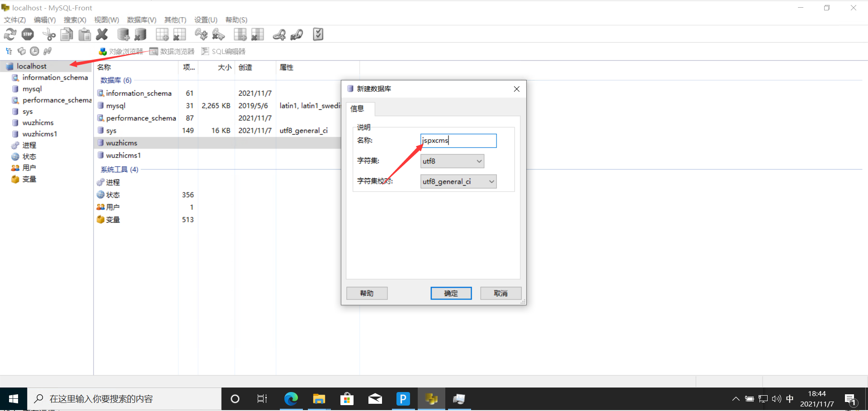Open File Explorer from the taskbar
The height and width of the screenshot is (411, 868).
(x=319, y=399)
